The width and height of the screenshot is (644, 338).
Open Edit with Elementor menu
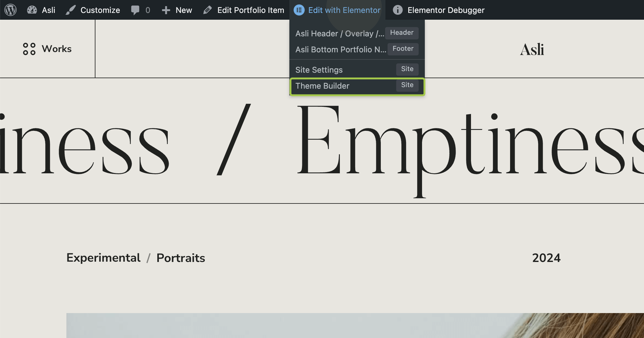click(x=344, y=10)
